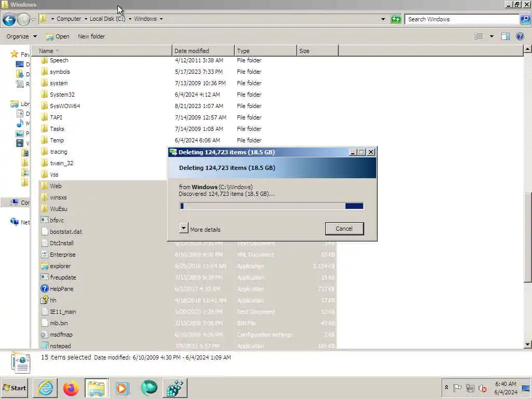
Task: Click the Open toolbar button
Action: [58, 36]
